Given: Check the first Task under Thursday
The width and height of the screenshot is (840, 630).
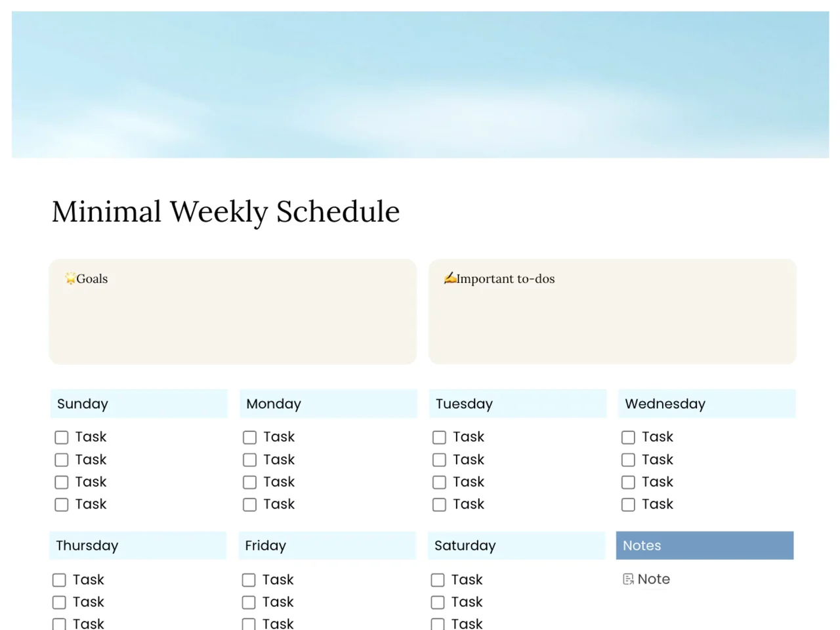Looking at the screenshot, I should (x=59, y=580).
